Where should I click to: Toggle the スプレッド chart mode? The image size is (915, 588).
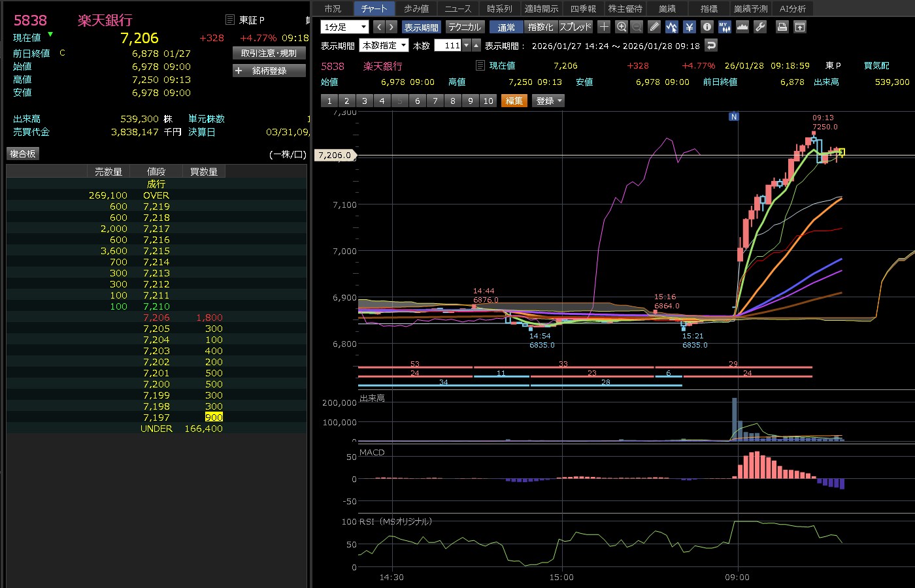[575, 27]
